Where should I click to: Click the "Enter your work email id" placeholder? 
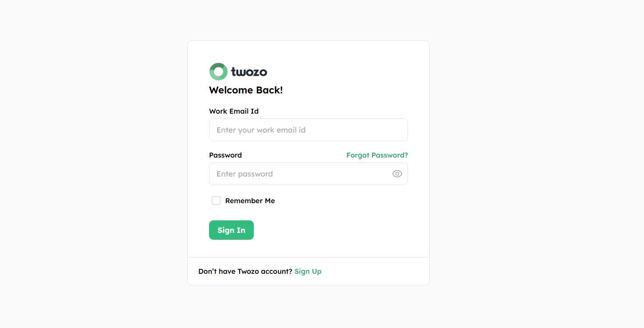click(x=261, y=130)
